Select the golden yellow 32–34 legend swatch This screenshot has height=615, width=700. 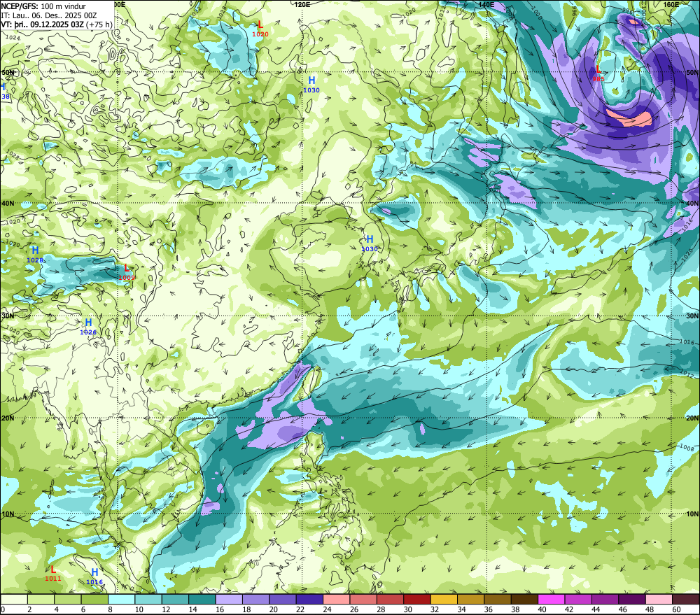tap(444, 600)
